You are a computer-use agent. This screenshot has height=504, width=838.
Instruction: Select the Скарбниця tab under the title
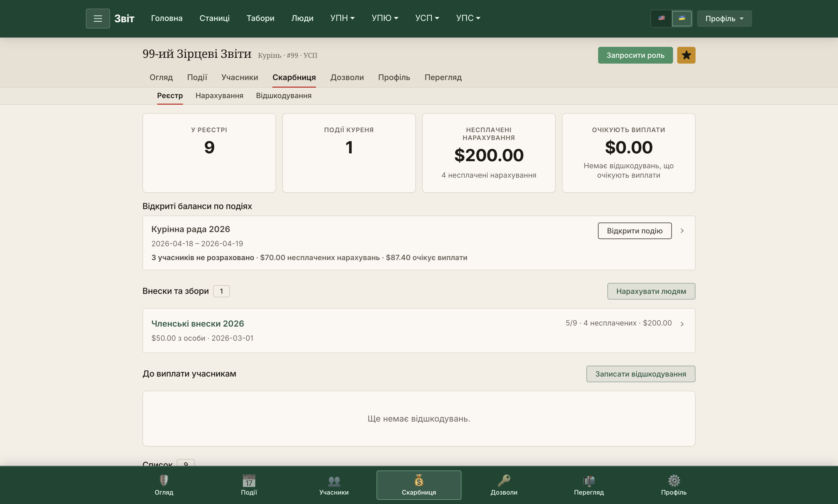pos(294,77)
